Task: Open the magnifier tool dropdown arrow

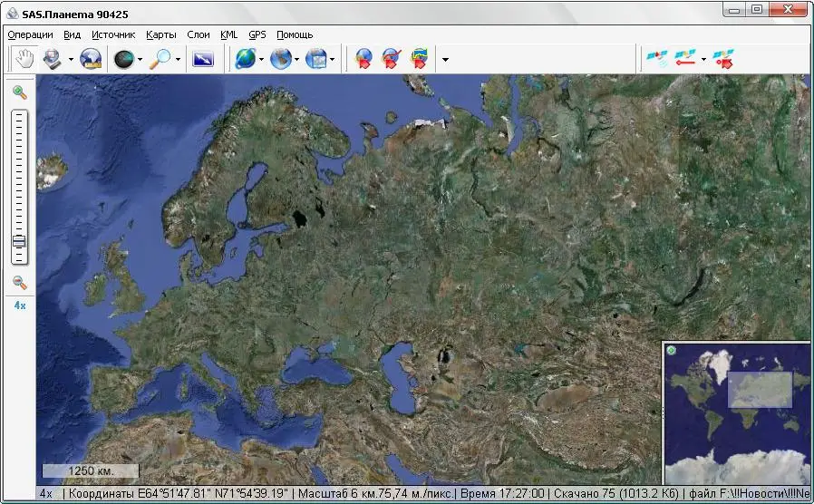Action: [x=178, y=60]
